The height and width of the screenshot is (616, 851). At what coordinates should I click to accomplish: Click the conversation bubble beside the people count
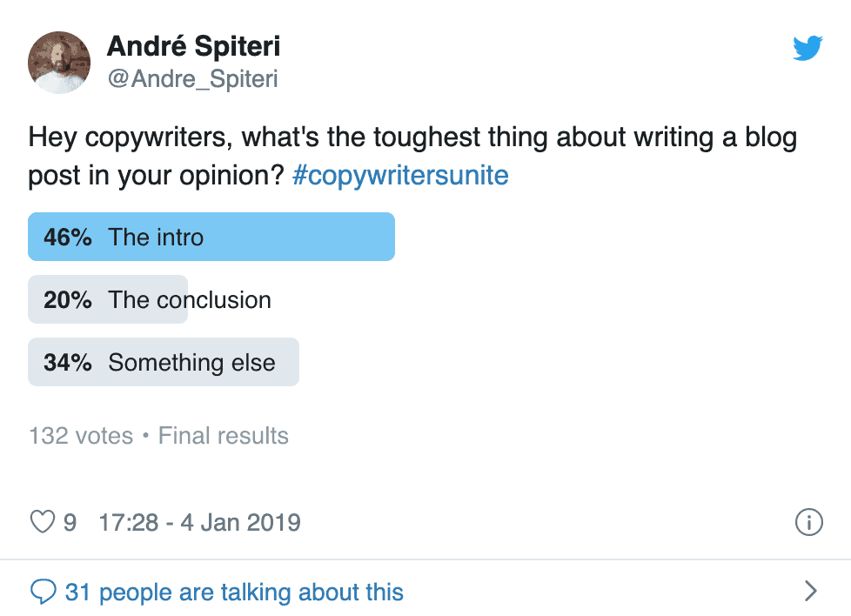pyautogui.click(x=44, y=591)
